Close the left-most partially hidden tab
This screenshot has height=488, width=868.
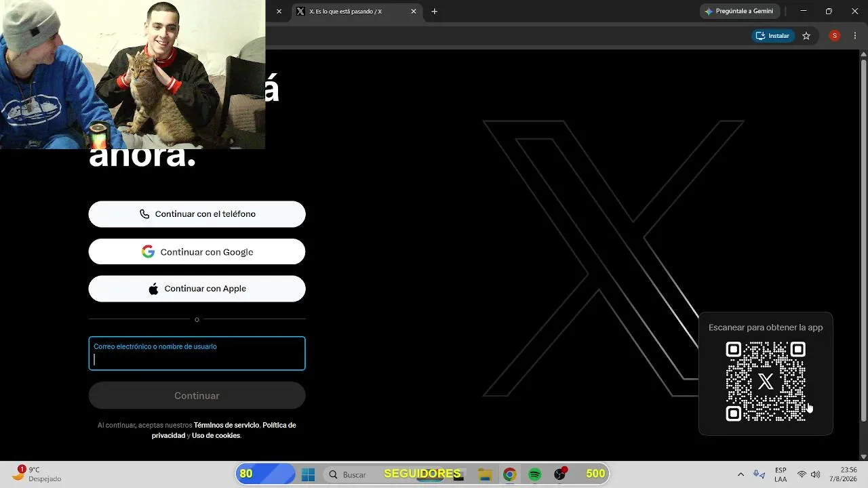click(x=279, y=12)
